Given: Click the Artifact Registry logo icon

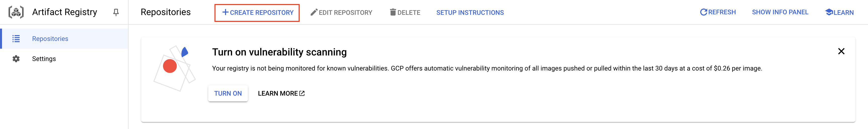Looking at the screenshot, I should coord(16,13).
